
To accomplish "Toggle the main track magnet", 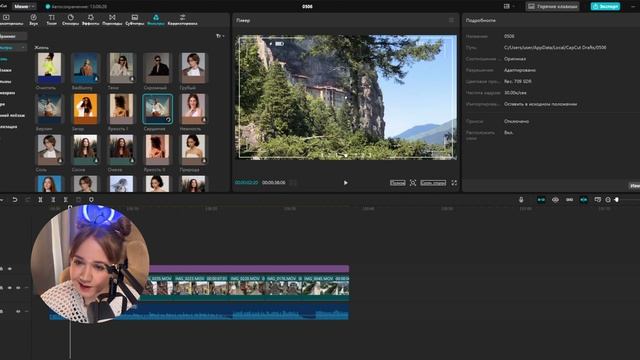I will pyautogui.click(x=541, y=200).
